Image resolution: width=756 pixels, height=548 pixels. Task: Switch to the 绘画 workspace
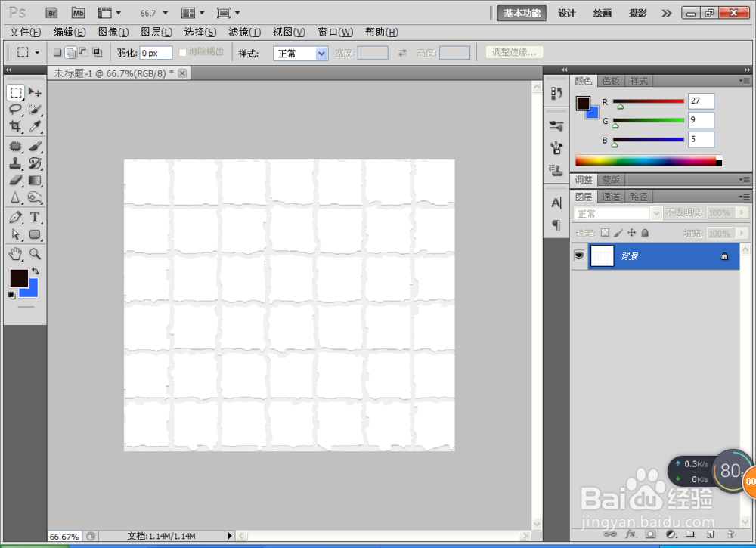pos(603,13)
